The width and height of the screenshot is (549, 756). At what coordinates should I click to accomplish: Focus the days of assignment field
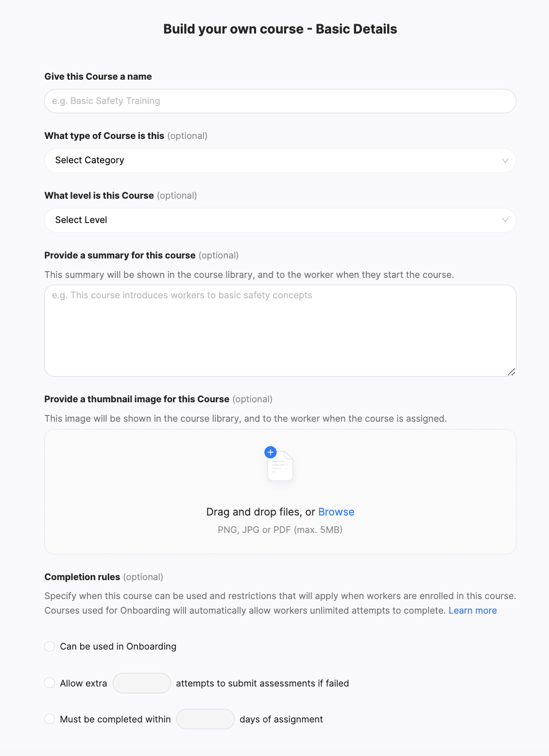tap(206, 719)
